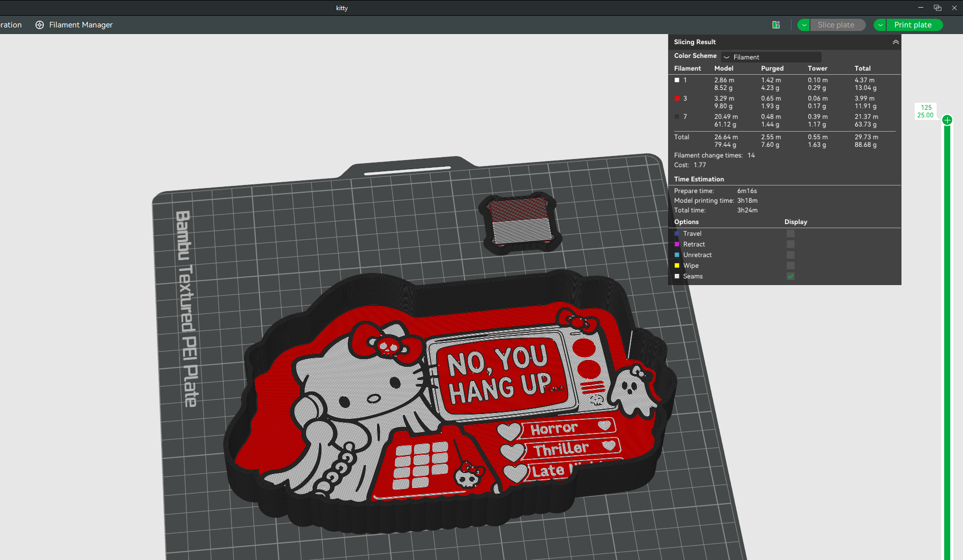The height and width of the screenshot is (560, 963).
Task: Click the Total time 3h24m value
Action: (x=747, y=210)
